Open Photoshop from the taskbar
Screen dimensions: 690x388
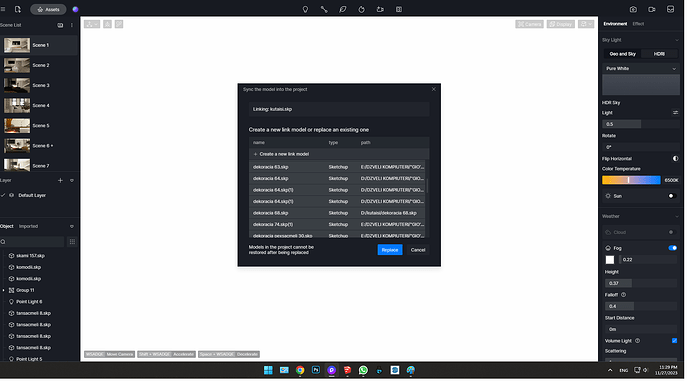316,370
